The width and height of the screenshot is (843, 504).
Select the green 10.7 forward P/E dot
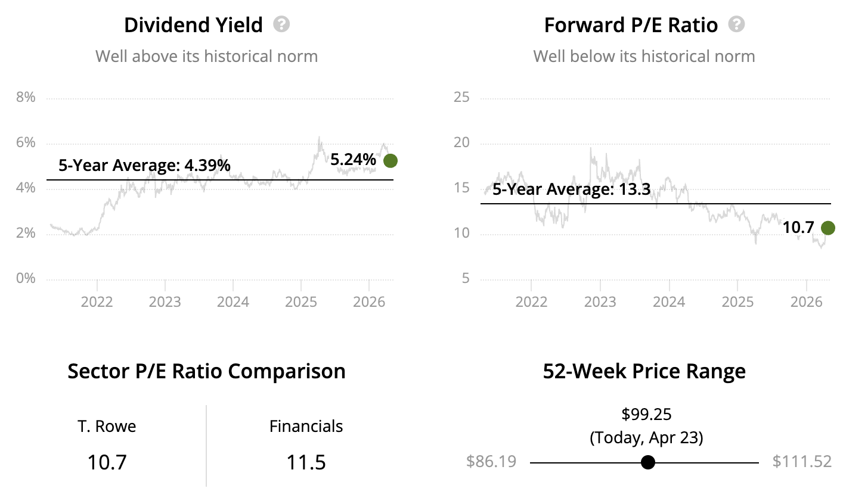pyautogui.click(x=827, y=228)
